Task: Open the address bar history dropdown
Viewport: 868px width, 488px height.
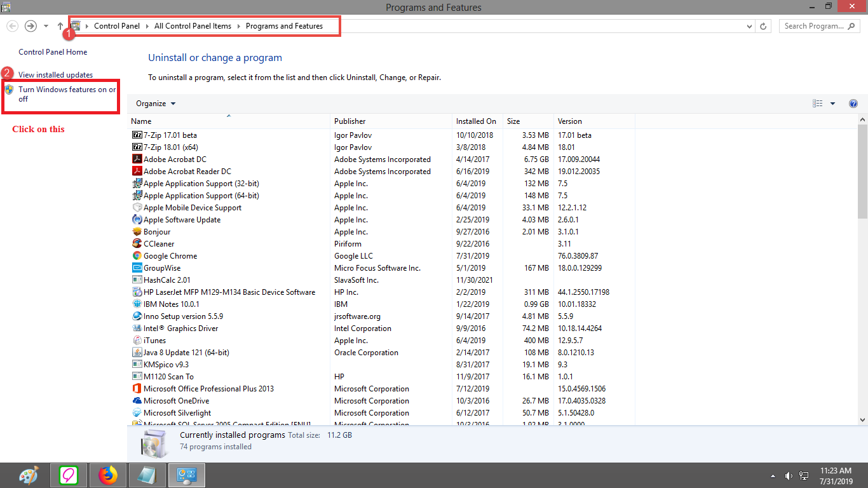Action: (x=750, y=26)
